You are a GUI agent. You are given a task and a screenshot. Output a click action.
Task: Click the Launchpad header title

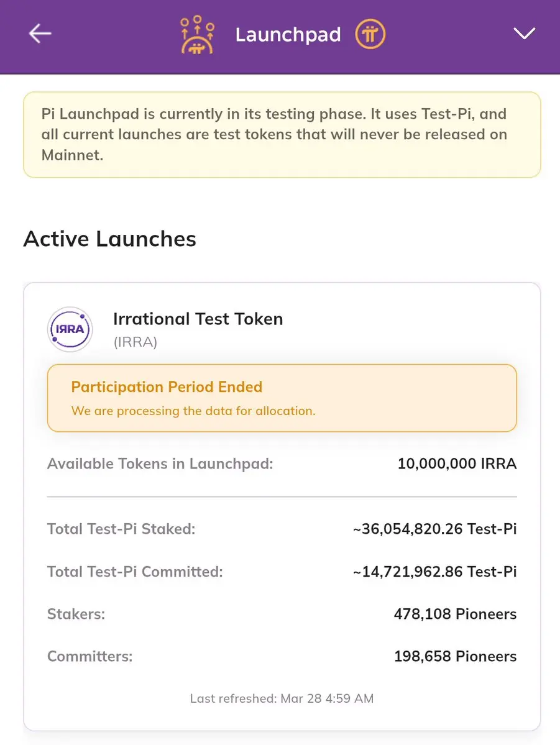288,34
